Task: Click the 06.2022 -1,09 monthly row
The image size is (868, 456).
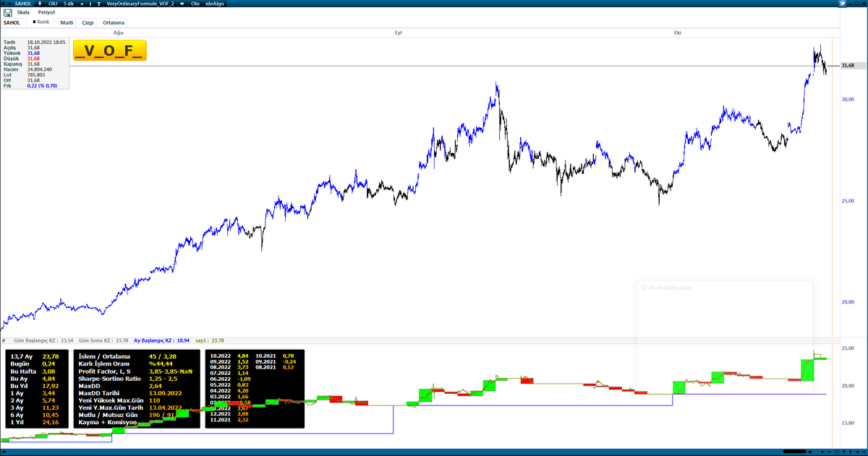Action: pos(229,379)
